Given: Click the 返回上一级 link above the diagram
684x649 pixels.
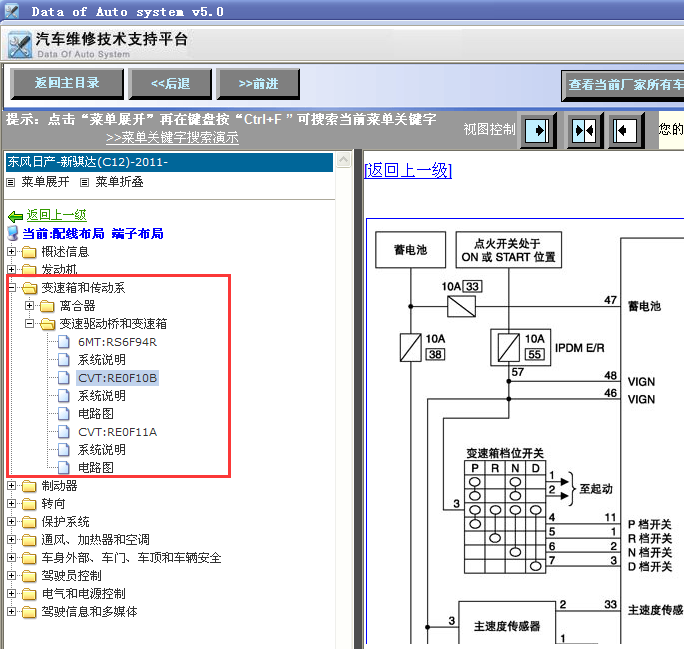Looking at the screenshot, I should 408,170.
